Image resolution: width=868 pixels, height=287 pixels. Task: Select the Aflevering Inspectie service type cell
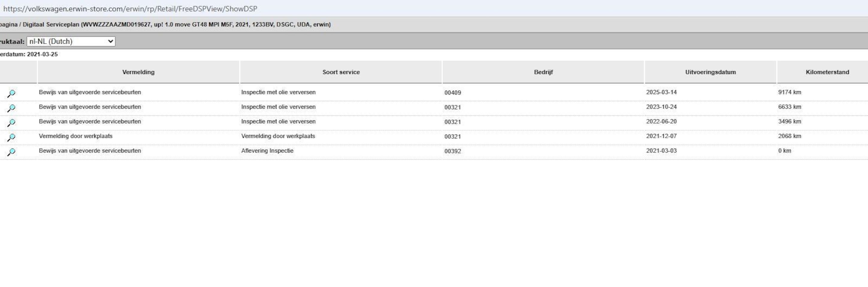pos(267,151)
